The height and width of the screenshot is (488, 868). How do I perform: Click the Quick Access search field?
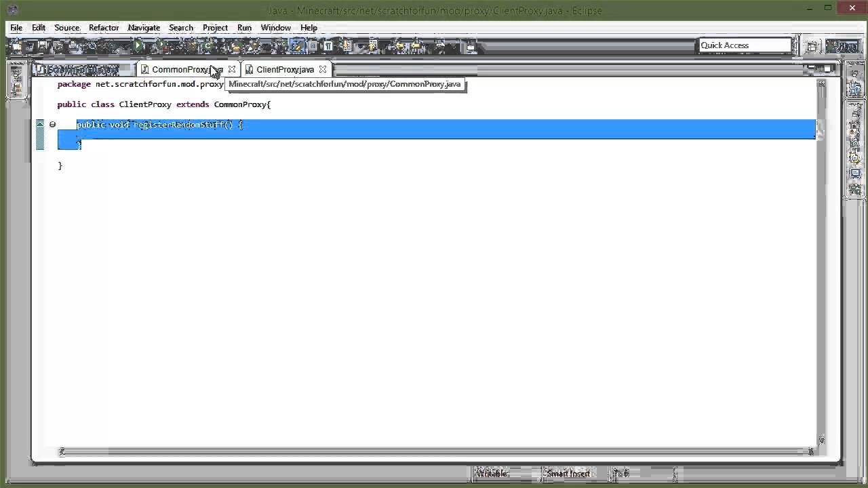[x=745, y=45]
